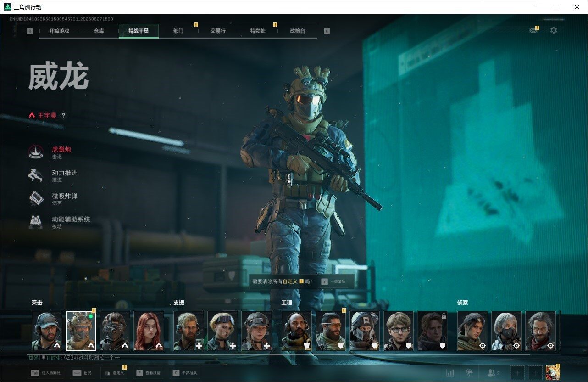This screenshot has width=588, height=382.
Task: Close the 三角洲行动 window
Action: tap(577, 7)
